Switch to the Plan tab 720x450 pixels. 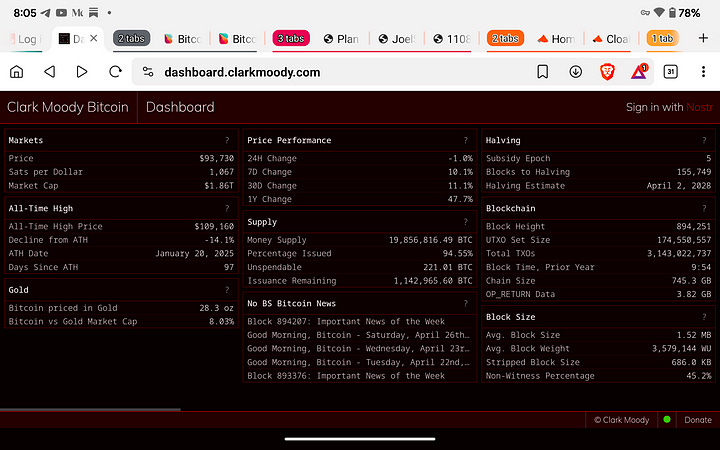341,39
